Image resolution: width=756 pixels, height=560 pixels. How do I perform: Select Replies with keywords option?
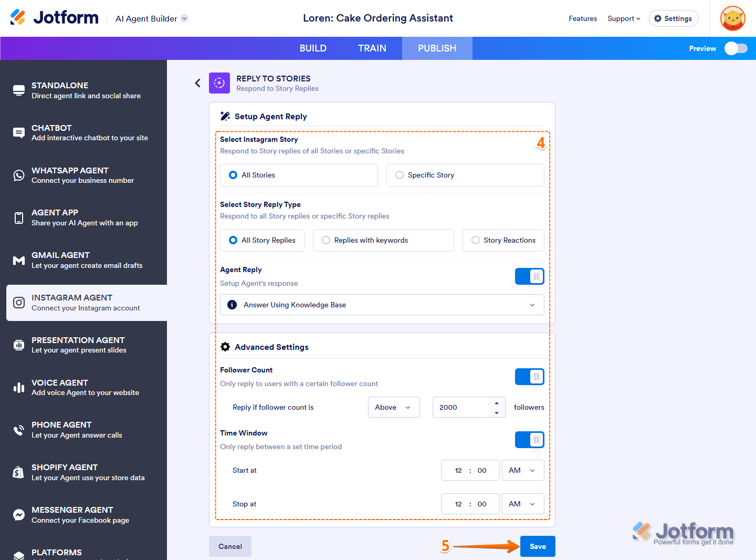383,240
